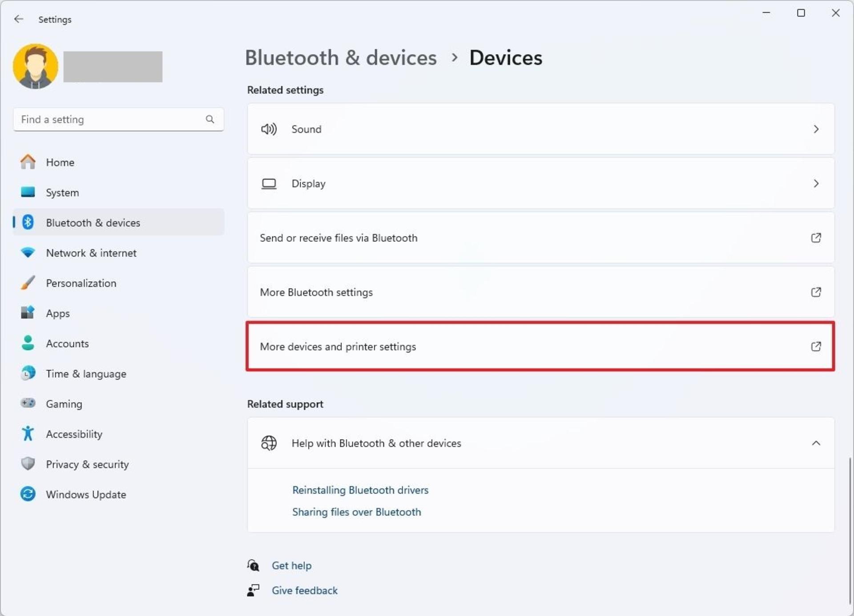Open Send or receive files via Bluetooth
The height and width of the screenshot is (616, 854).
click(541, 238)
